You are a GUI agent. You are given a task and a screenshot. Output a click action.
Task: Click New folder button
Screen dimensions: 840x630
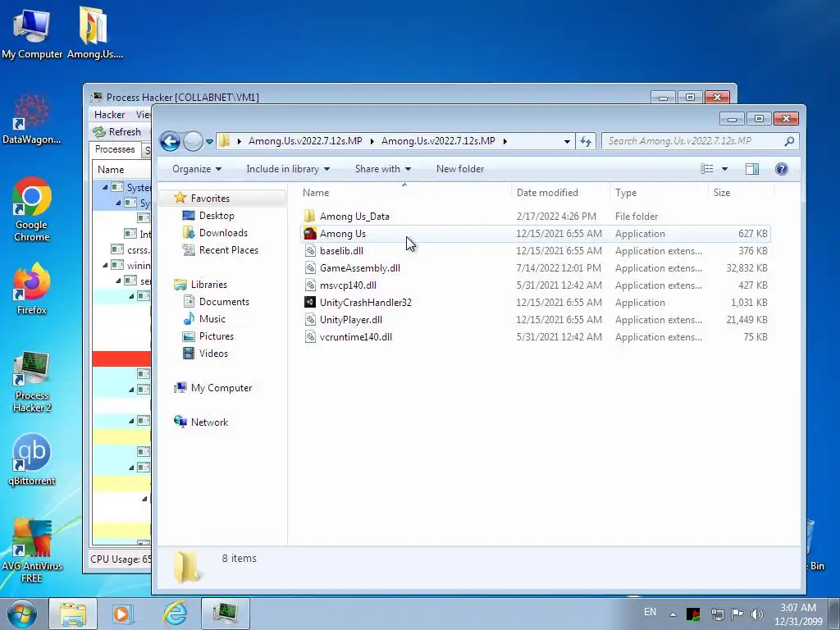tap(459, 169)
